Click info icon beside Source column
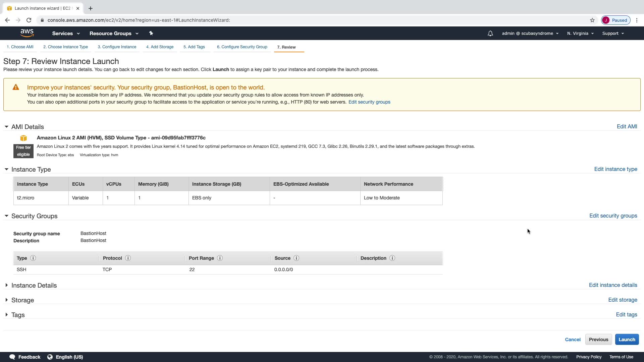Screen dimensions: 644x362 click(x=296, y=258)
